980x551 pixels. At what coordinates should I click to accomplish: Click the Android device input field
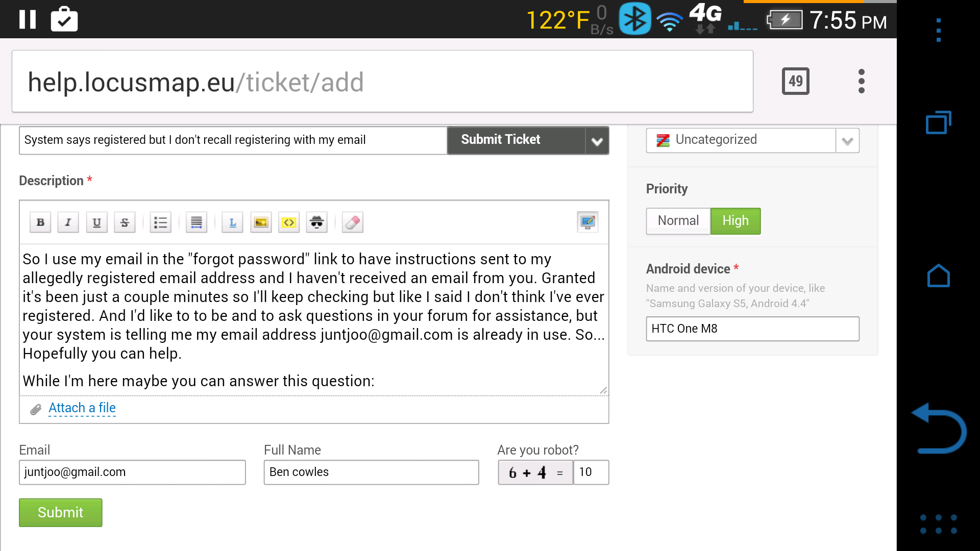point(752,329)
